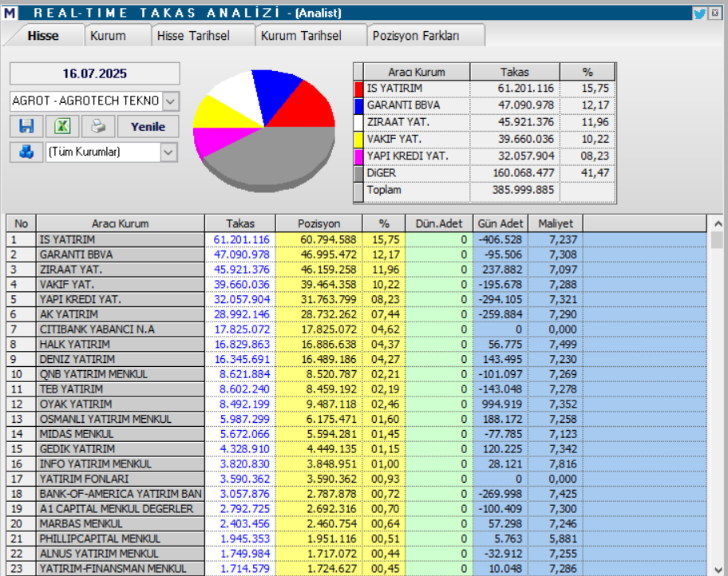Select the BANK-OF-AMERICA YATIRIM BAN row
Image resolution: width=728 pixels, height=576 pixels.
[356, 494]
